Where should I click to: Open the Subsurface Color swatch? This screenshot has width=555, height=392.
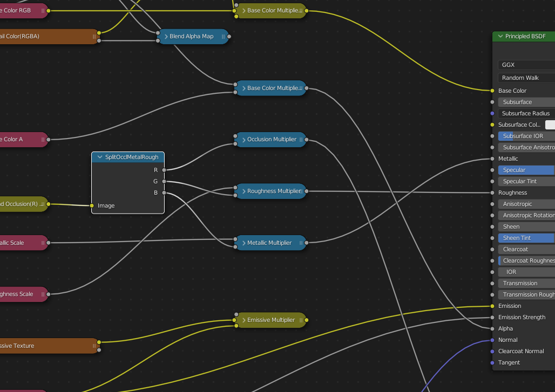pyautogui.click(x=550, y=125)
